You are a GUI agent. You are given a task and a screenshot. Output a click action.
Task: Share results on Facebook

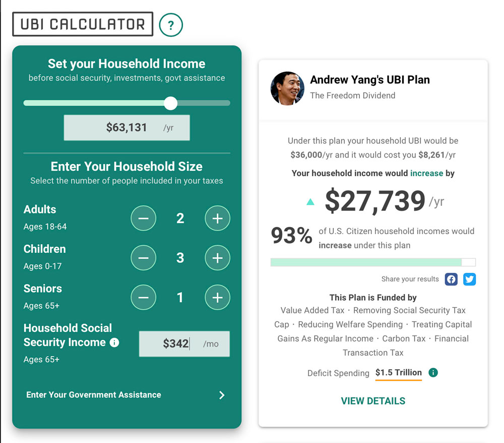pyautogui.click(x=451, y=279)
